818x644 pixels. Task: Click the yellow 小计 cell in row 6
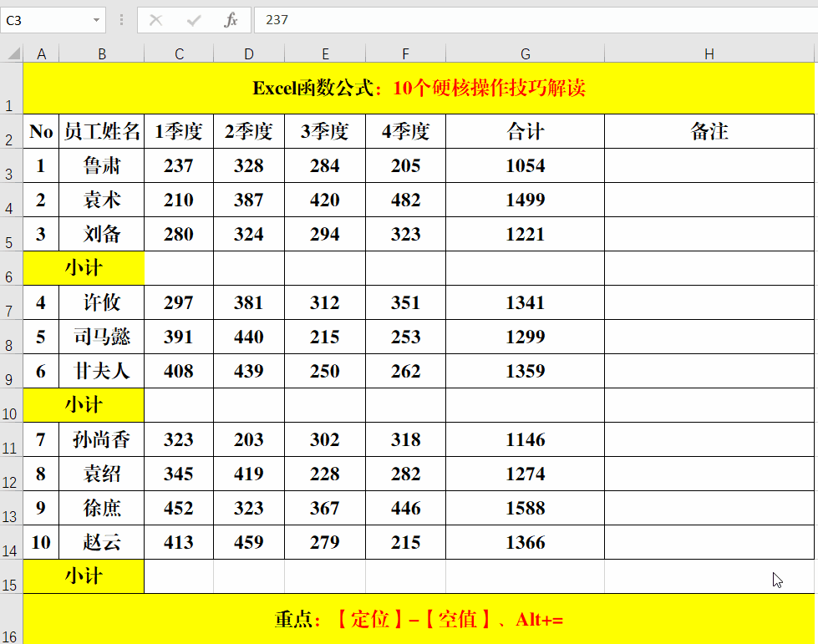coord(84,268)
